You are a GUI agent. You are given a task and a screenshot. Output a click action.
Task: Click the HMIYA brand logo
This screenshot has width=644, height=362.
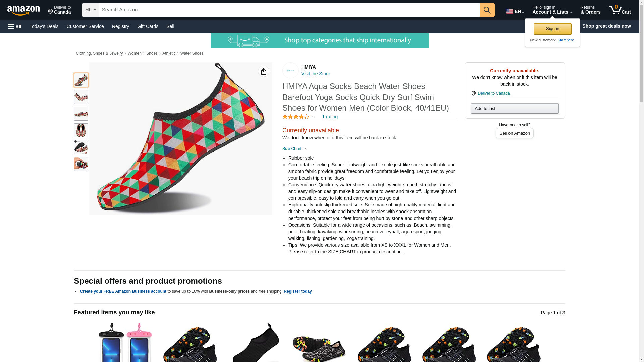click(290, 70)
